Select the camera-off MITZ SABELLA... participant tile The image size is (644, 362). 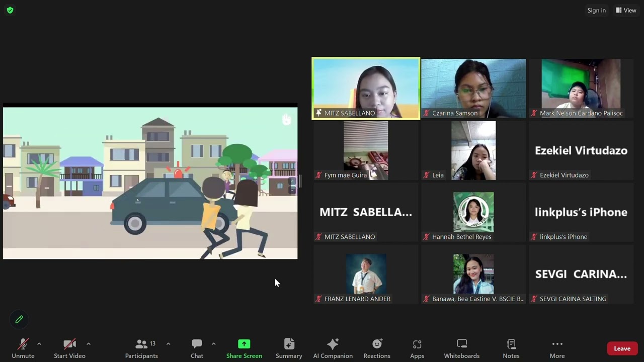point(366,212)
